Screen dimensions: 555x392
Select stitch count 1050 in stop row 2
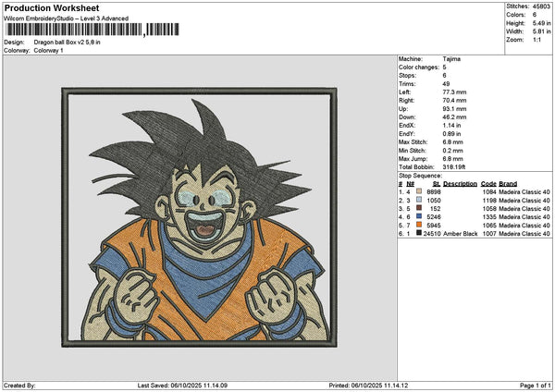click(x=434, y=201)
